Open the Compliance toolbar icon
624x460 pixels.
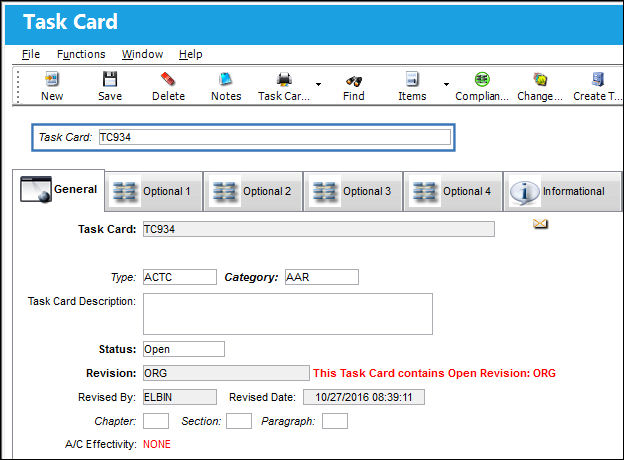tap(482, 79)
